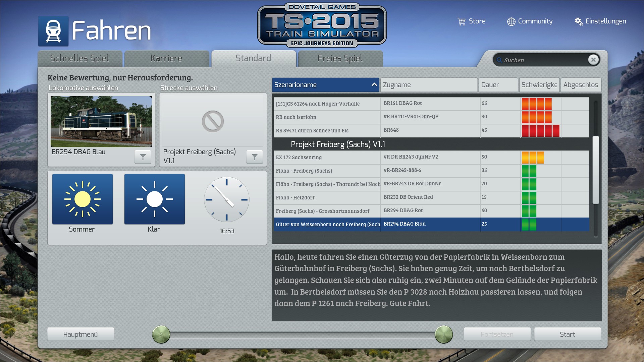The height and width of the screenshot is (362, 644).
Task: Switch to the Freies Spiel tab
Action: [340, 58]
